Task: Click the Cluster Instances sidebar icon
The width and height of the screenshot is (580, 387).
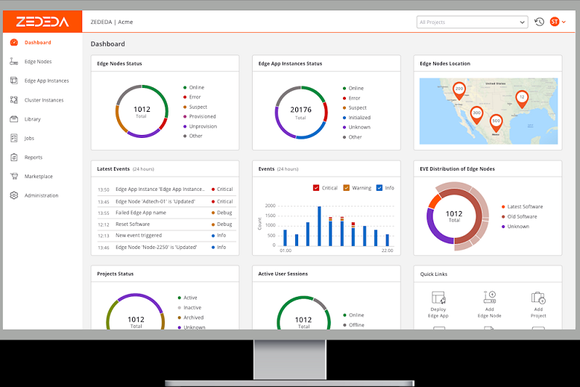Action: [x=14, y=100]
